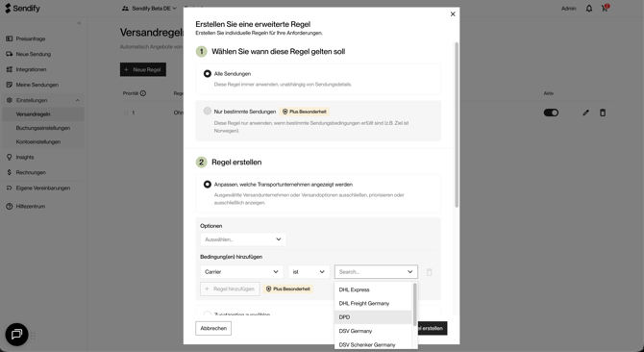This screenshot has width=644, height=352.
Task: Open Versandregeln in the sidebar
Action: coord(43,114)
